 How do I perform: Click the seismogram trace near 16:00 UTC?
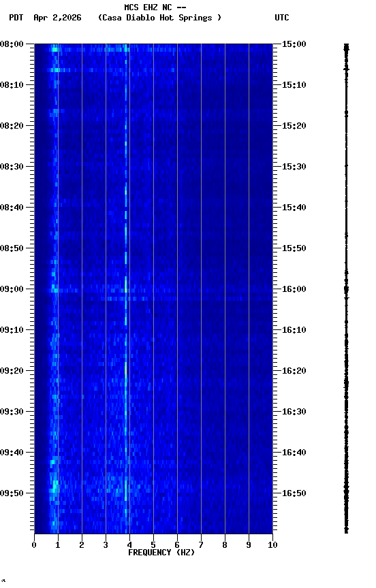pos(346,289)
